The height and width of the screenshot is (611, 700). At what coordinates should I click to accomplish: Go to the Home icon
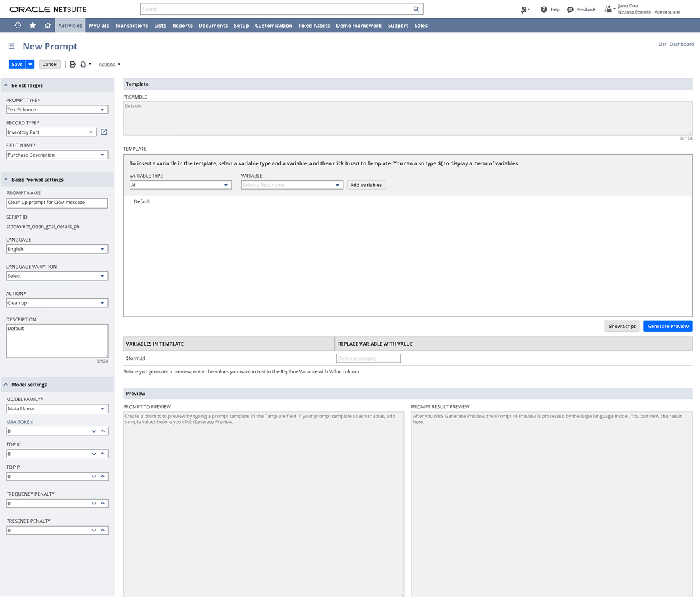48,26
